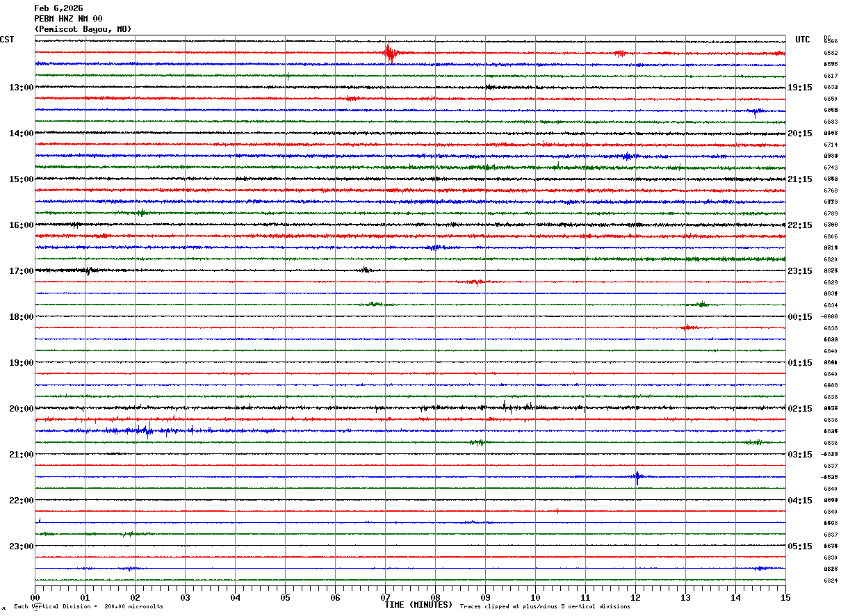Click the blue seismic spike near minute 12

(637, 477)
